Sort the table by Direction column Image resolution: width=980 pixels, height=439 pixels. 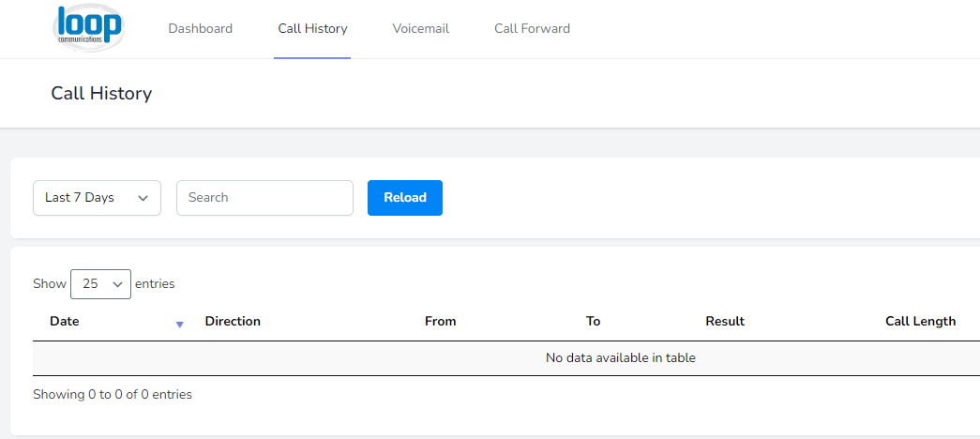(233, 322)
